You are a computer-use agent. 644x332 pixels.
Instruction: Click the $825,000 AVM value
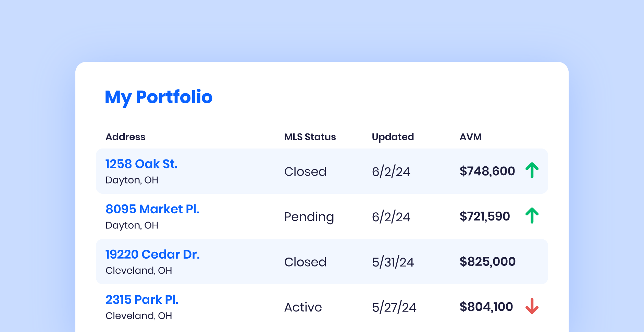pos(487,261)
